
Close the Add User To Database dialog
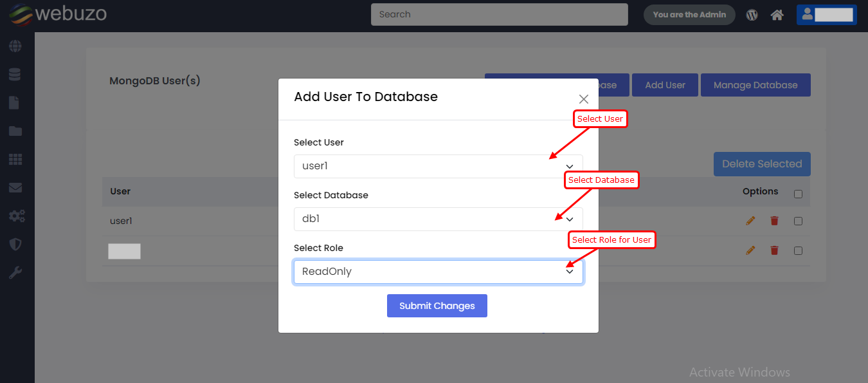click(583, 99)
